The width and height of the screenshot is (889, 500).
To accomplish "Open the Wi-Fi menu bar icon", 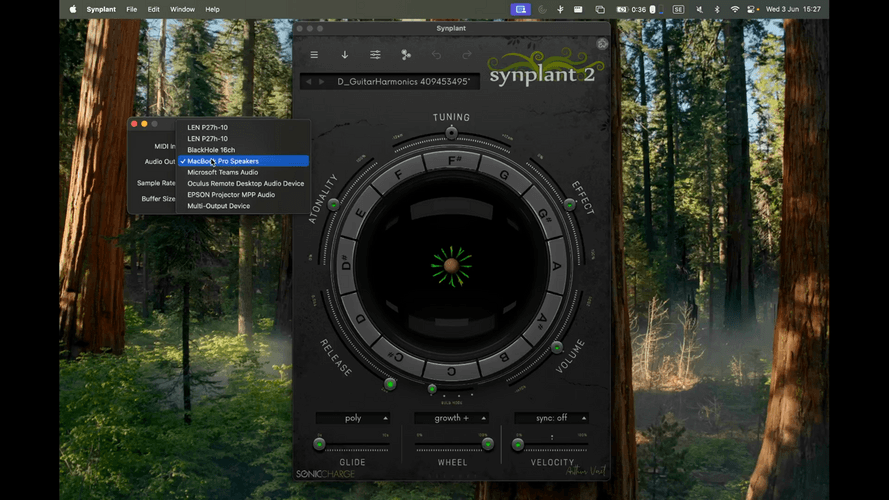I will [x=734, y=9].
